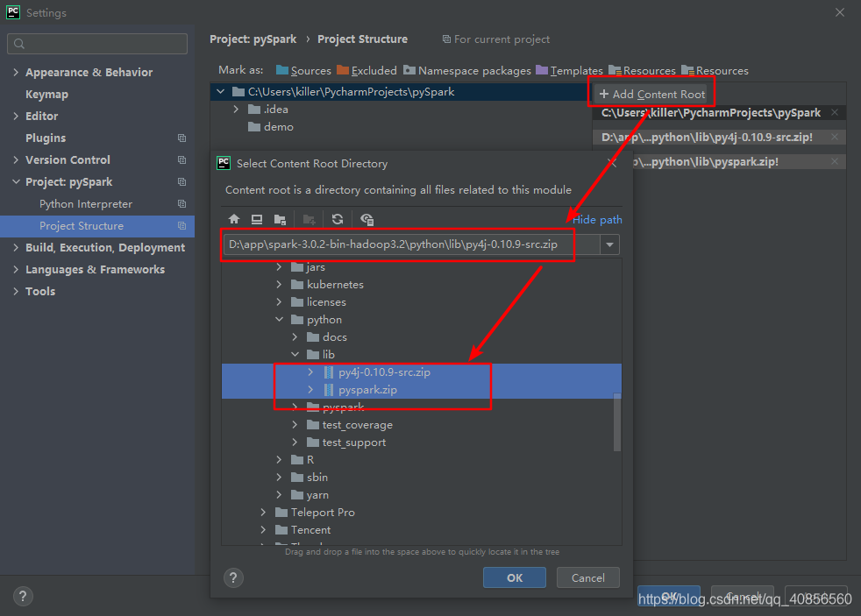Open Python Interpreter settings
This screenshot has height=616, width=861.
pos(86,204)
